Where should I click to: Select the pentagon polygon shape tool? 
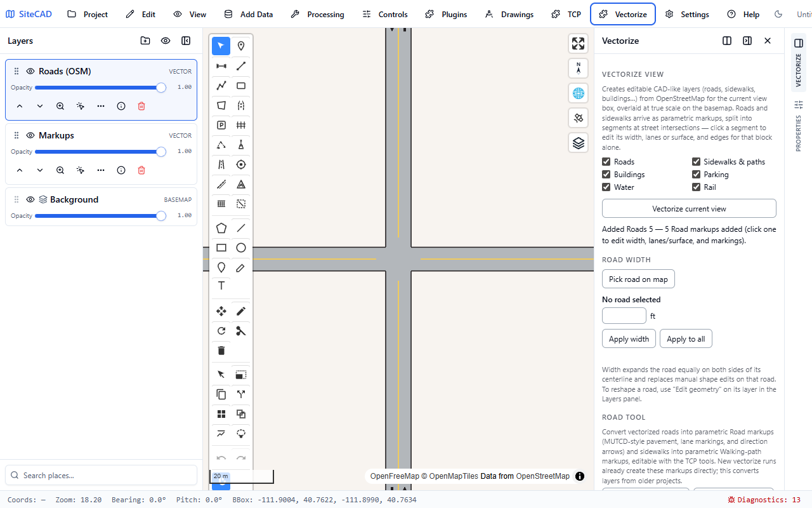(221, 228)
